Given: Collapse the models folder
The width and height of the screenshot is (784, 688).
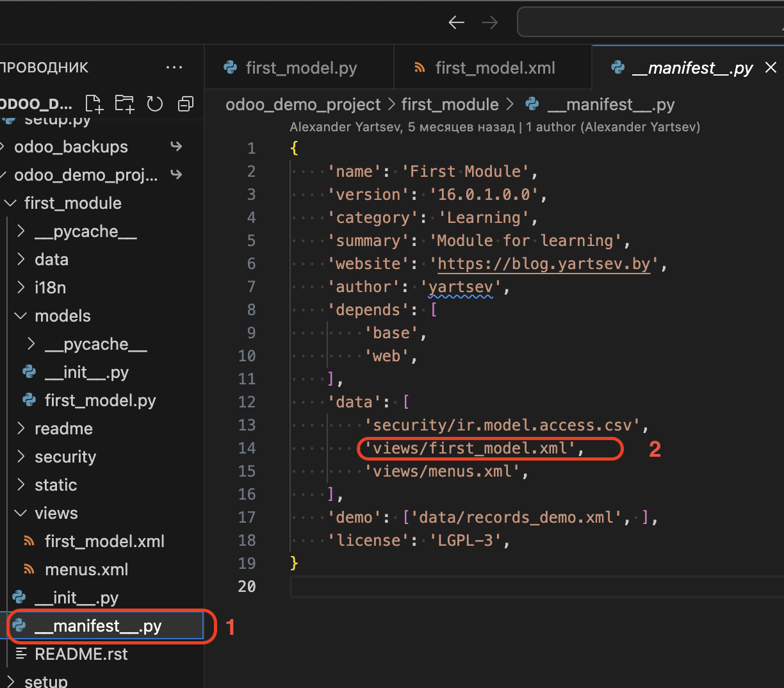Looking at the screenshot, I should pyautogui.click(x=20, y=316).
